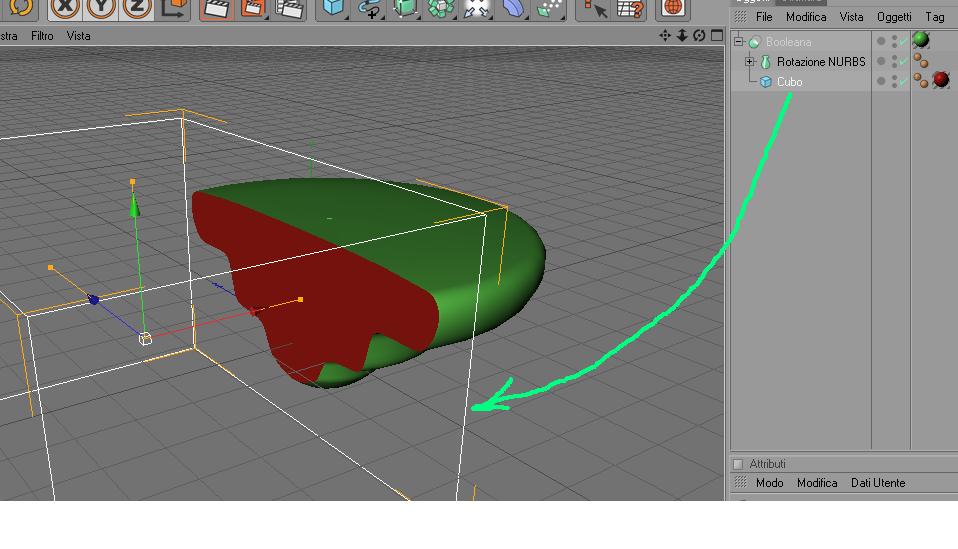Screen dimensions: 958x549
Task: Click the red material tag on Cubo
Action: (941, 79)
